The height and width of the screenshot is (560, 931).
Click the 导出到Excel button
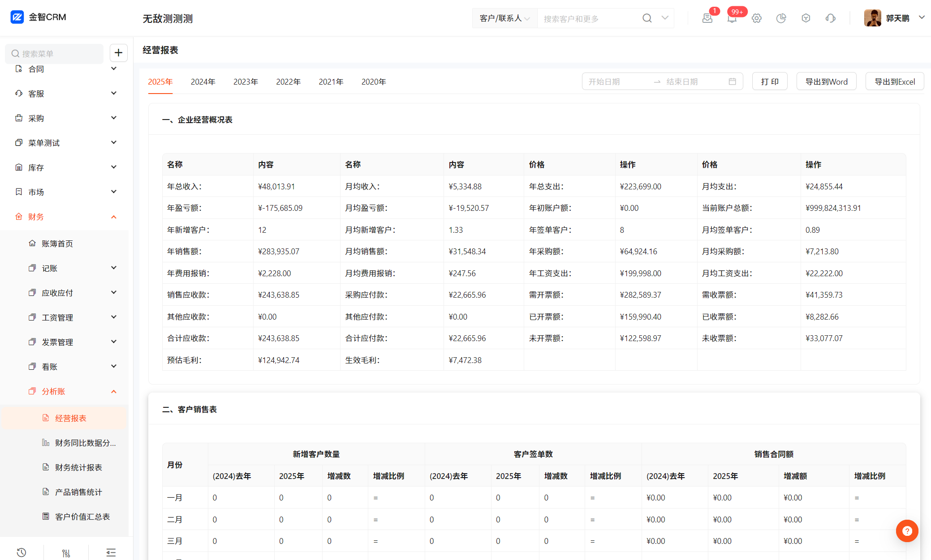point(894,82)
